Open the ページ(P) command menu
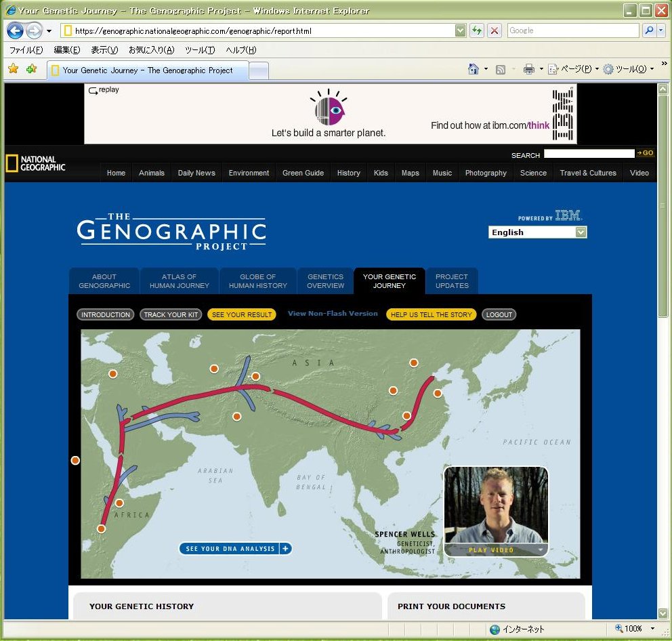Screen dimensions: 672x641 coord(573,69)
